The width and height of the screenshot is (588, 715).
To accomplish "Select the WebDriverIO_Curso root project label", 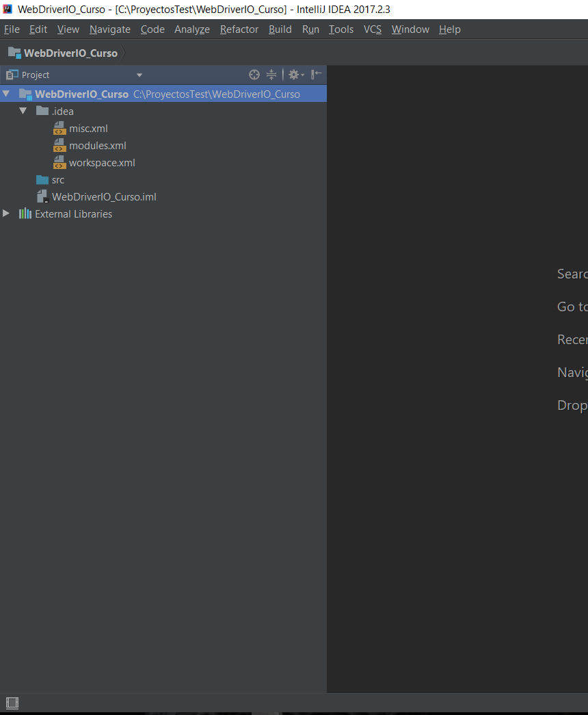I will click(x=81, y=94).
